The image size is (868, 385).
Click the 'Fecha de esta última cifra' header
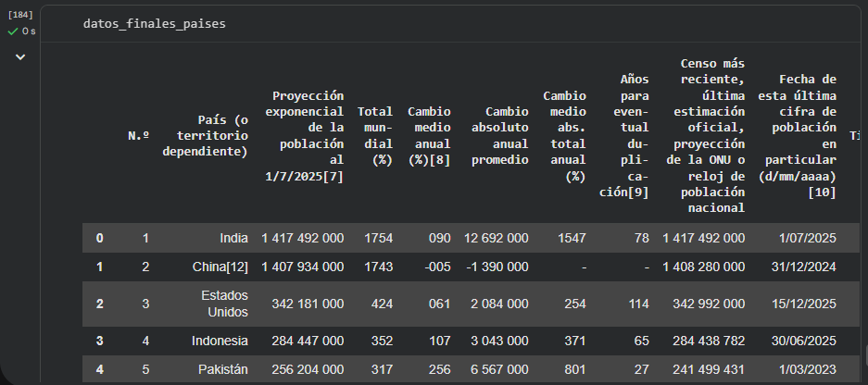click(x=797, y=136)
